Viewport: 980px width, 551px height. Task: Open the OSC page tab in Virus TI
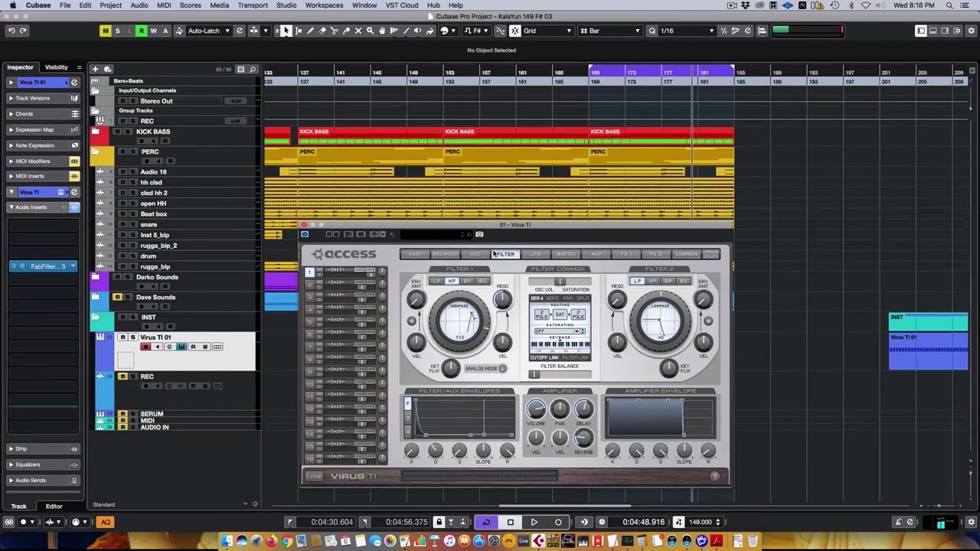pos(475,254)
